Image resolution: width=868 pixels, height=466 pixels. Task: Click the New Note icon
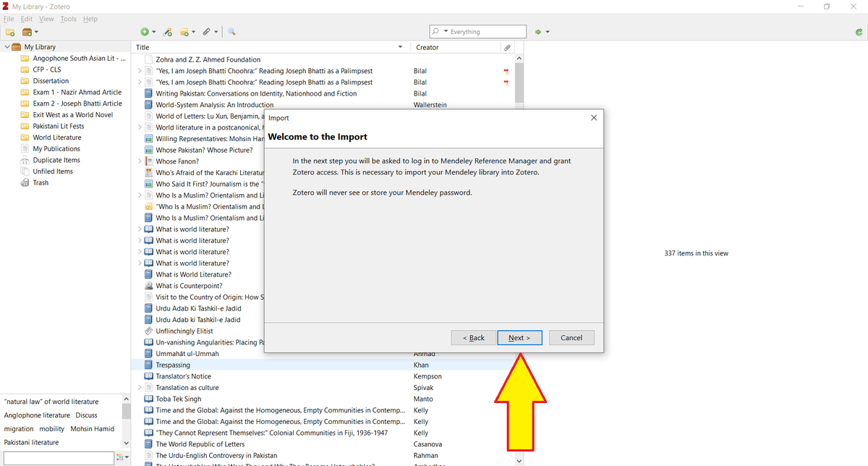(184, 32)
